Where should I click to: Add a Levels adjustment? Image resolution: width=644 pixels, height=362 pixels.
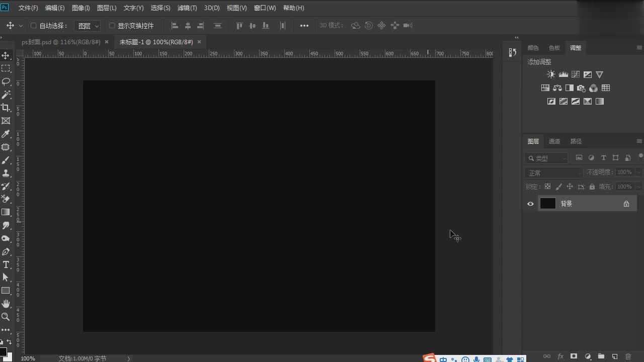[x=563, y=74]
